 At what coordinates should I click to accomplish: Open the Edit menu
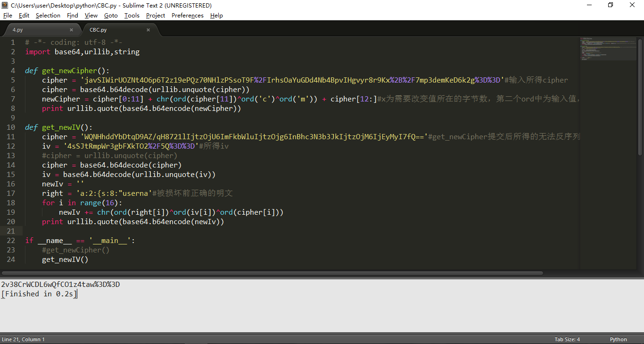[x=24, y=15]
